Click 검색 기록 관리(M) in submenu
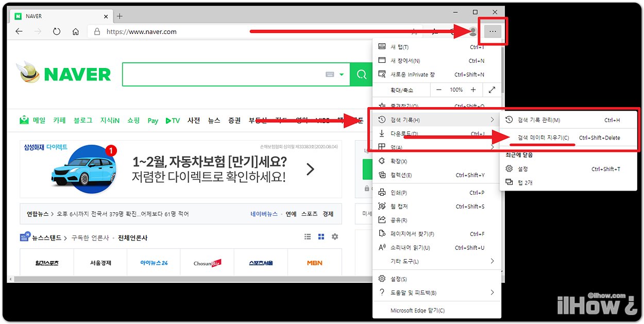Screen dimensions: 644x324 pyautogui.click(x=569, y=120)
